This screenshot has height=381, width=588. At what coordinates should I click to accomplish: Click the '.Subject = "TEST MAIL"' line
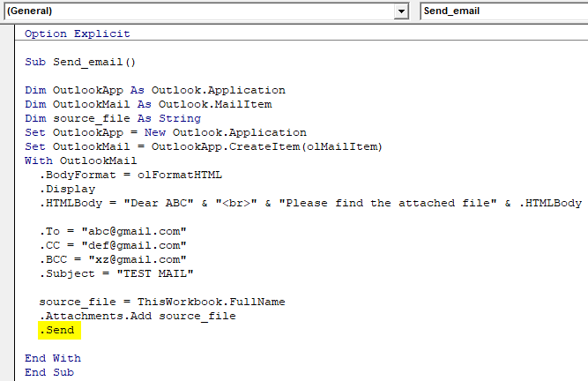(116, 273)
